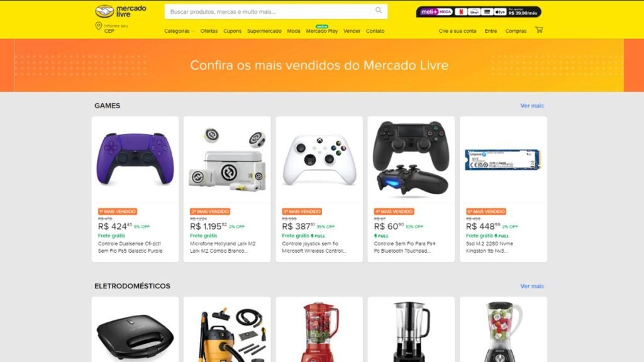Viewport: 644px width, 362px height.
Task: Select the purple DualSense controller image
Action: pos(135,159)
